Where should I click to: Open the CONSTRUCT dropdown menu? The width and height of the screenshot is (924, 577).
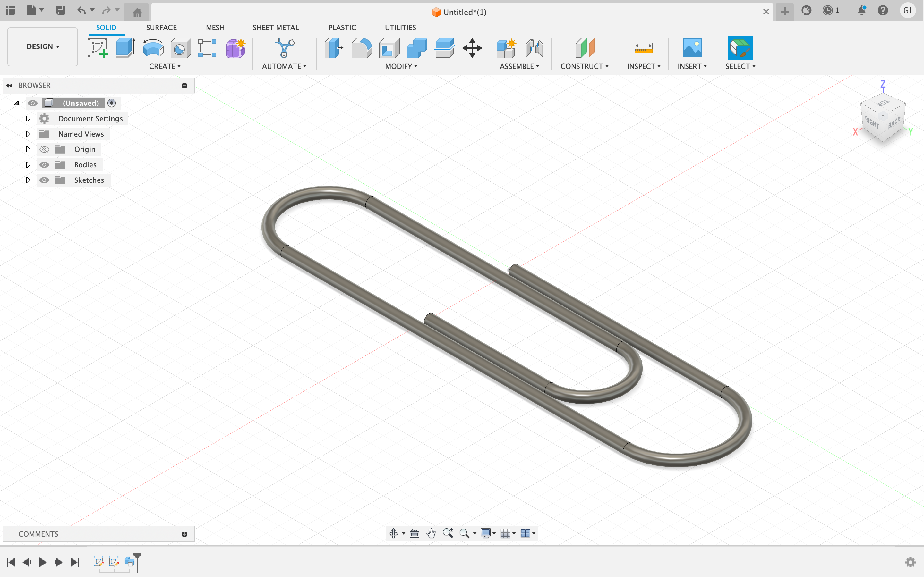coord(584,66)
